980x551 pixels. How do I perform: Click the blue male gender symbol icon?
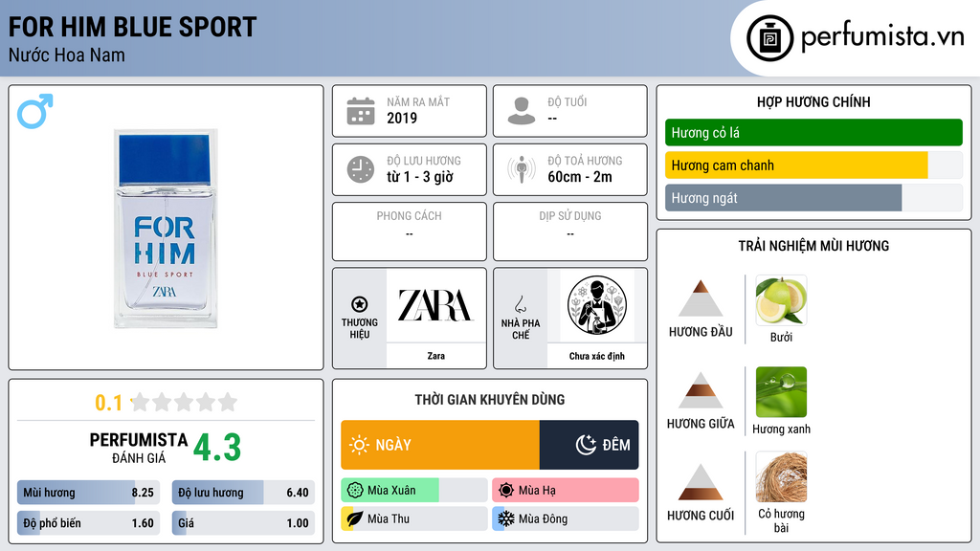pyautogui.click(x=35, y=111)
